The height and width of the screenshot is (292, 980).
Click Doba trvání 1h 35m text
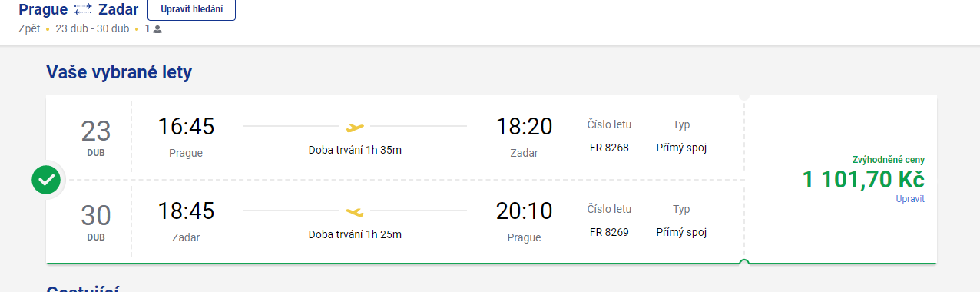click(x=355, y=150)
